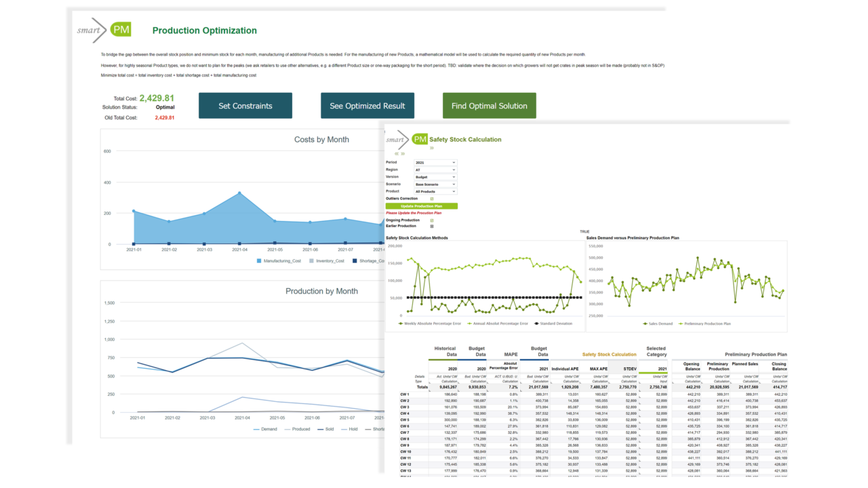Click the Totals row label

point(422,387)
